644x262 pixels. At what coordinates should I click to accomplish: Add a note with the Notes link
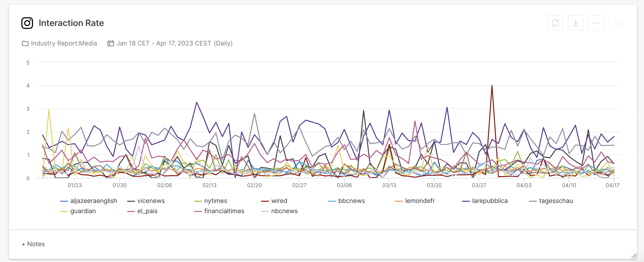[x=33, y=244]
